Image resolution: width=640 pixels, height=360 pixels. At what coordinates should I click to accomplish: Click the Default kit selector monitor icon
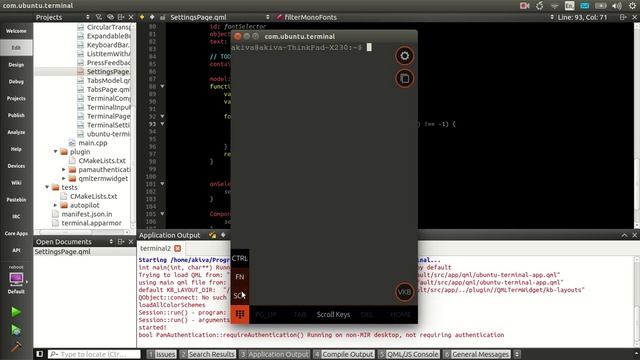point(16,280)
